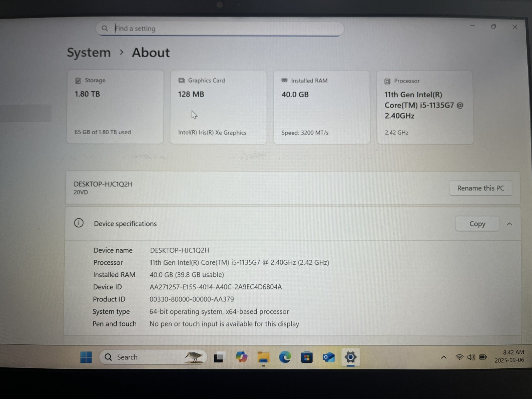Focus the Find a setting search box
Screen dimensions: 532x399
[220, 29]
